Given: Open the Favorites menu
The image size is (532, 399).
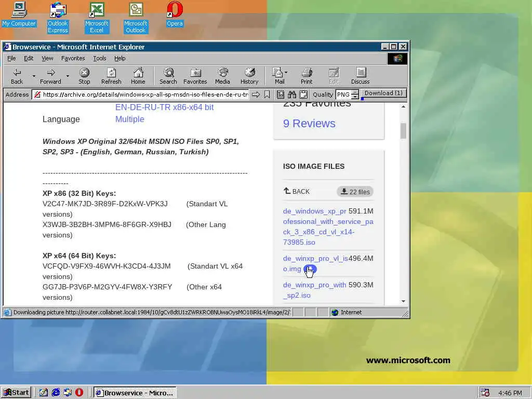Looking at the screenshot, I should [x=73, y=58].
